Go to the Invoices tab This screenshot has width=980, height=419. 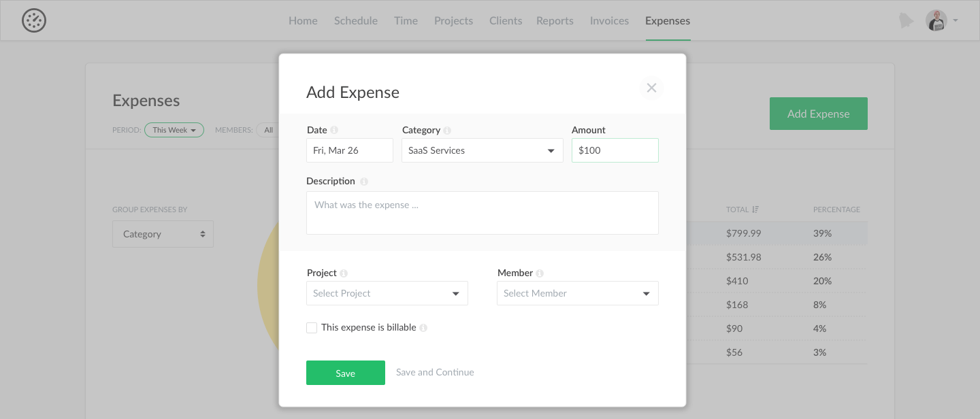point(609,20)
